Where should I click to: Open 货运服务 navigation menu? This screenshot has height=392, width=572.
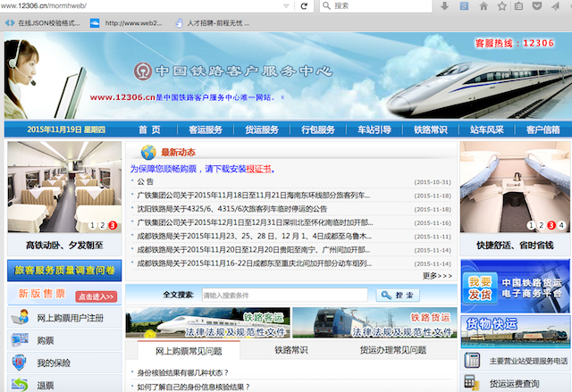coord(262,129)
